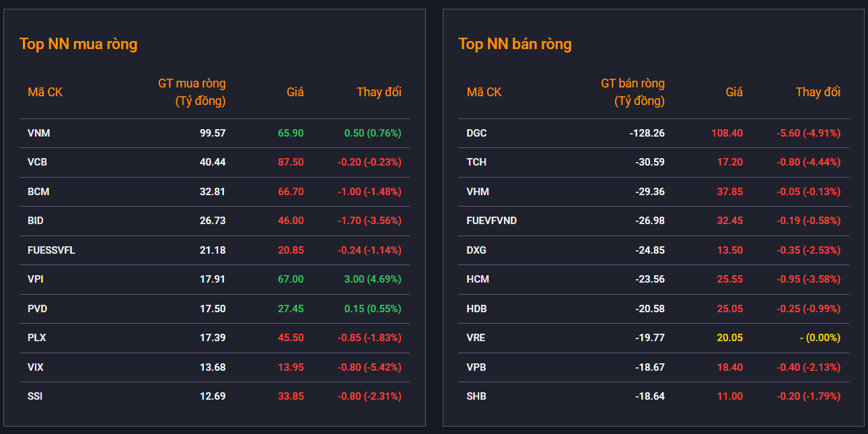Click the VRE ticker

476,338
